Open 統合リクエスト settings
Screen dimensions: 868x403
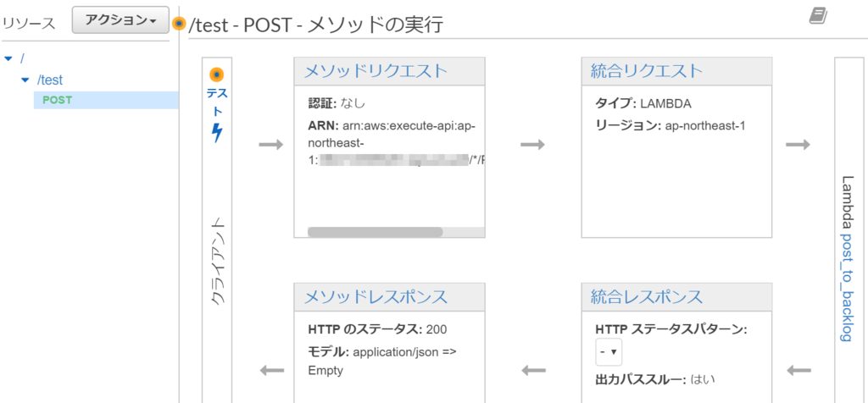(x=647, y=71)
